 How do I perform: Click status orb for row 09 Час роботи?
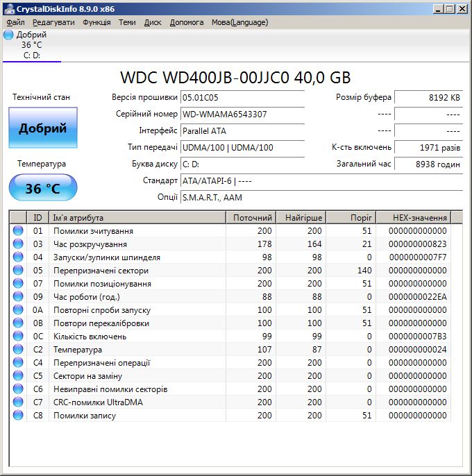[x=18, y=296]
